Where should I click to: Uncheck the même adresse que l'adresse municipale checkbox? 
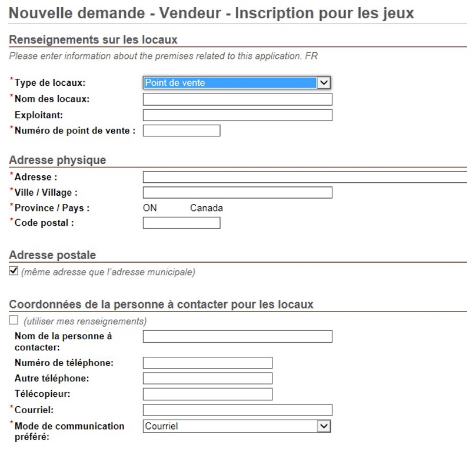14,270
